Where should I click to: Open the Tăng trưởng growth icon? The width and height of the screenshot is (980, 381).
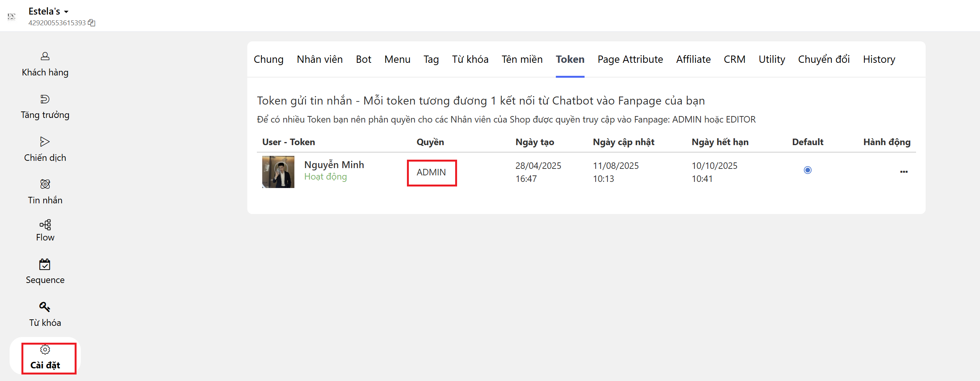[45, 99]
